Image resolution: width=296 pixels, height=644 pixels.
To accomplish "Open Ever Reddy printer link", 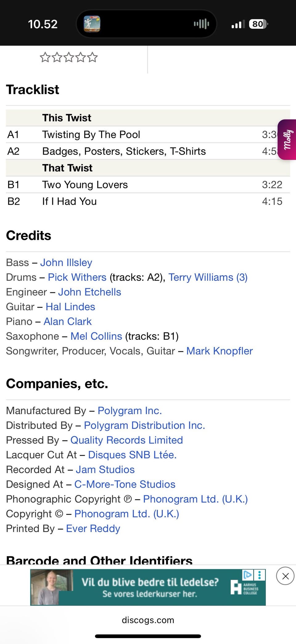I will (x=93, y=529).
